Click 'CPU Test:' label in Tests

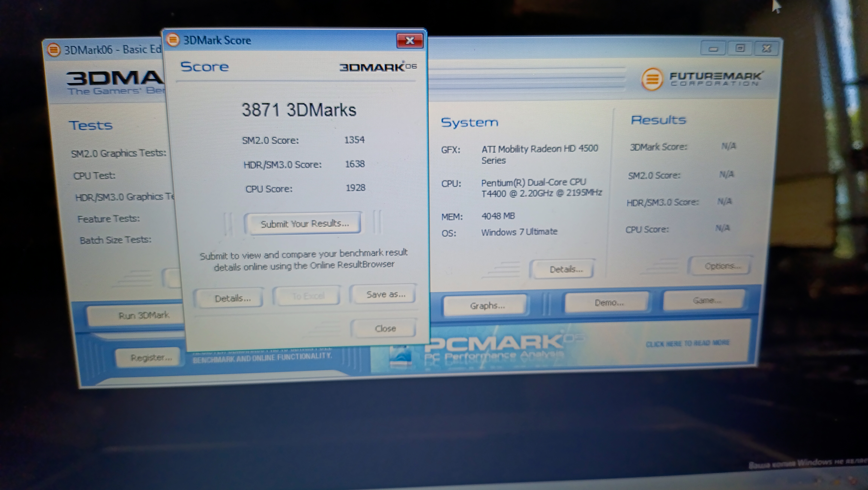coord(94,176)
